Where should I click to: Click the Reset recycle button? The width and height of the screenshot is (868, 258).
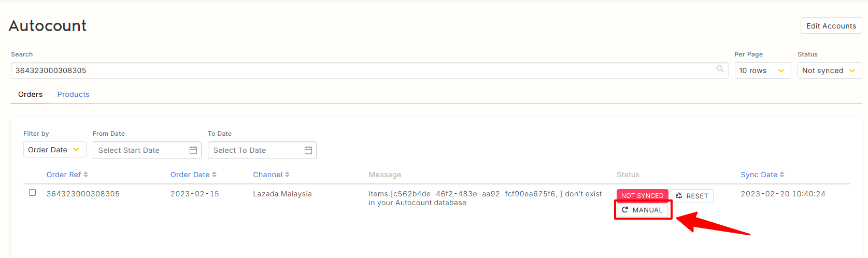(x=692, y=196)
